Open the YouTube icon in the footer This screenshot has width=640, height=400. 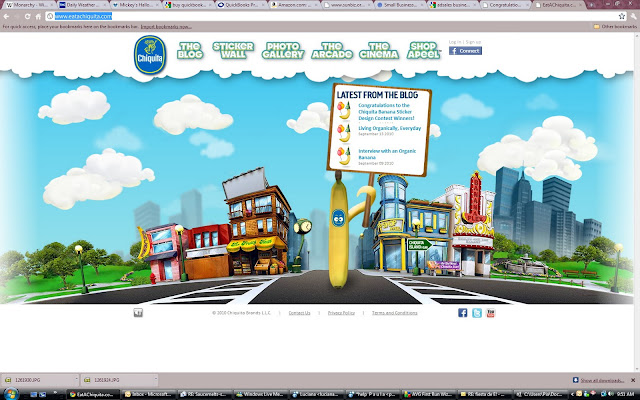491,313
